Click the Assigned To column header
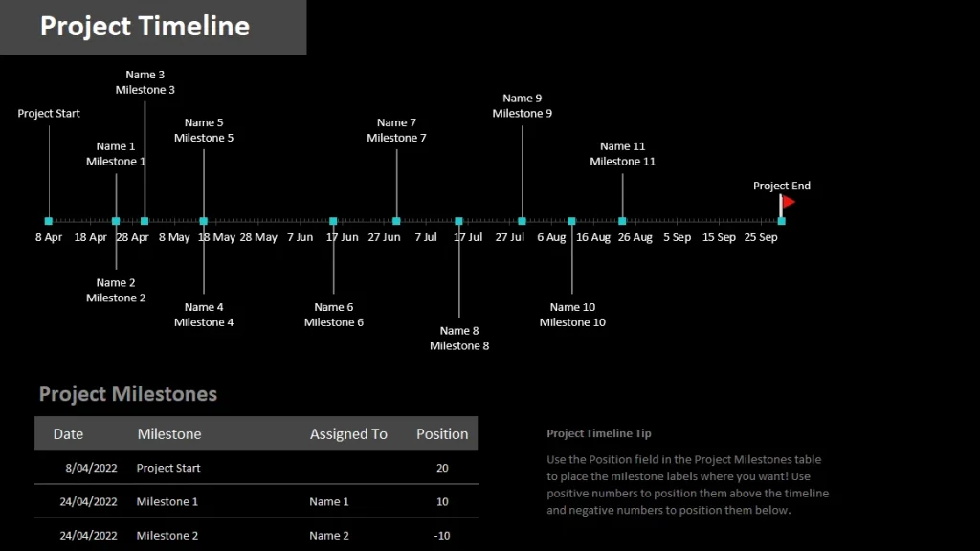The height and width of the screenshot is (551, 980). pos(348,433)
